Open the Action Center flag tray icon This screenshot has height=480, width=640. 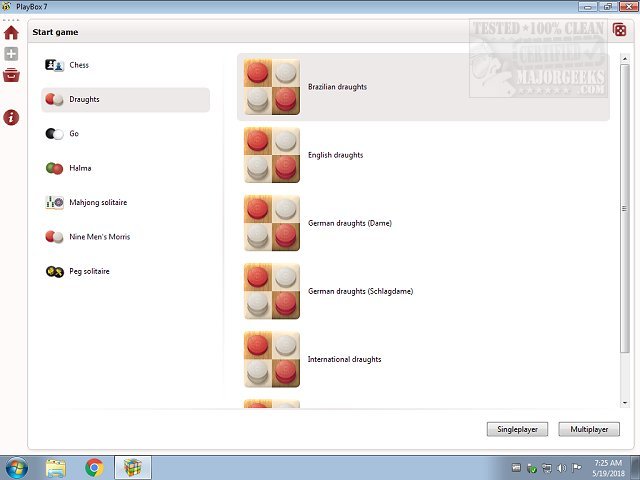click(576, 468)
